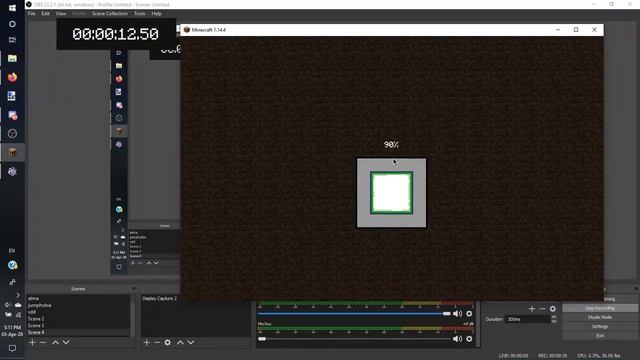
Task: Click the audio mixer scrollbar
Action: (477, 324)
